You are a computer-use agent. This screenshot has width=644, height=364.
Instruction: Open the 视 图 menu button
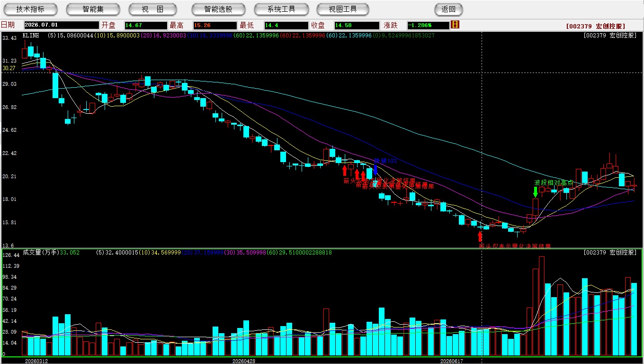153,9
